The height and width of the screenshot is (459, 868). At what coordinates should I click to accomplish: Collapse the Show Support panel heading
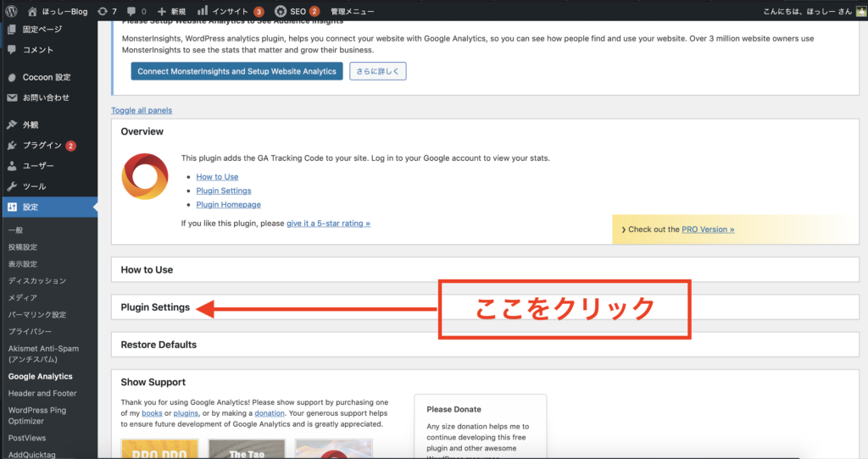click(x=153, y=382)
